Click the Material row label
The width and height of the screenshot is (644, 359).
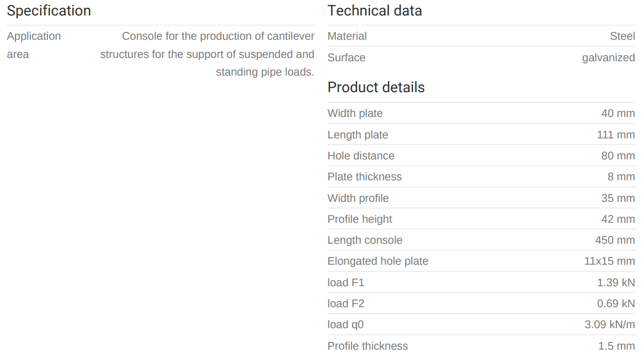pyautogui.click(x=347, y=36)
